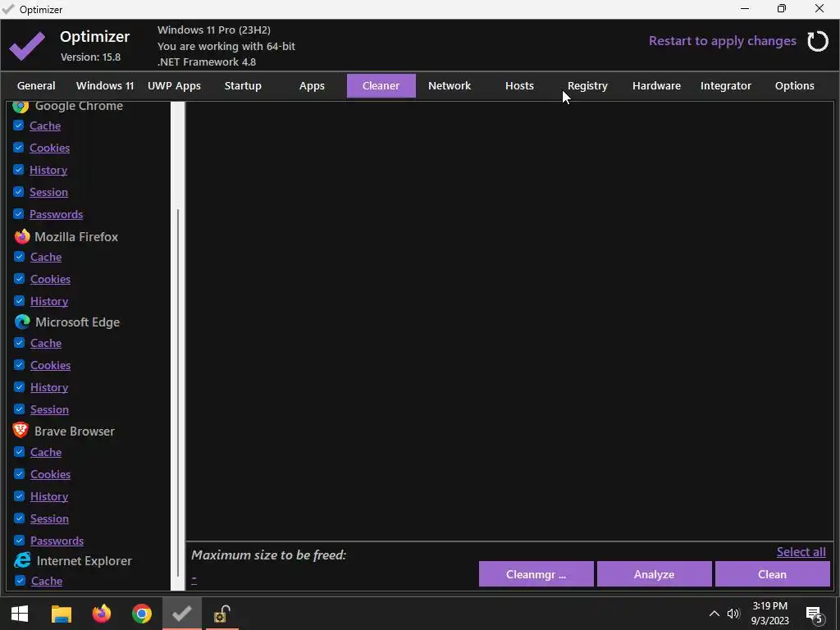The image size is (840, 630).
Task: Click Brave Browser Cookies link
Action: 50,474
